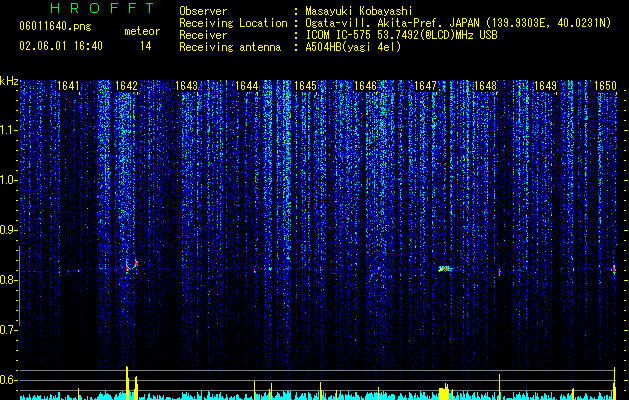Viewport: 629px width, 400px height.
Task: Click the kHz axis unit label
Action: pos(9,81)
